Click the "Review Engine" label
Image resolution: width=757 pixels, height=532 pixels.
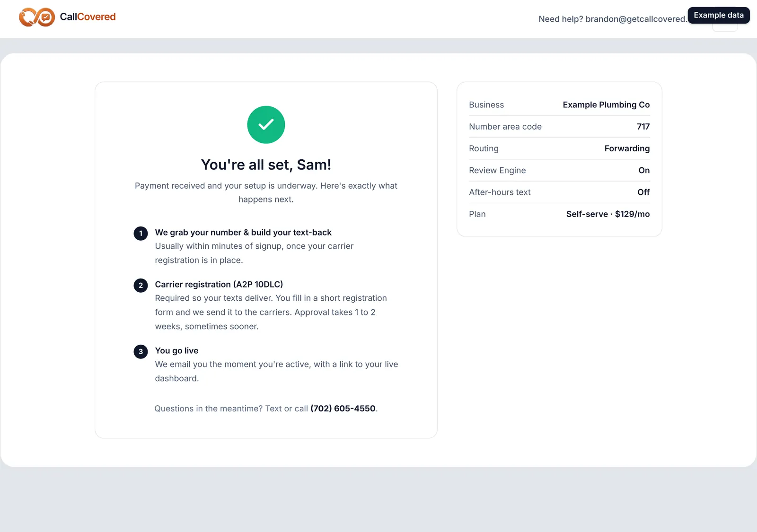click(x=497, y=170)
